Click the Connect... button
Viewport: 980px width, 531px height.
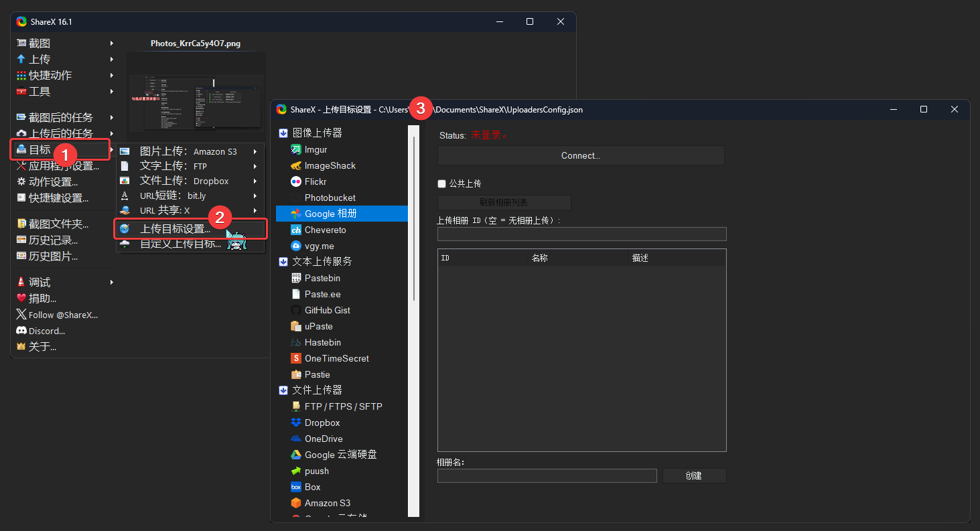click(581, 155)
